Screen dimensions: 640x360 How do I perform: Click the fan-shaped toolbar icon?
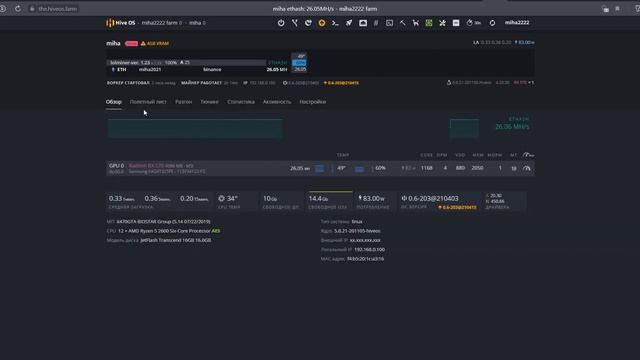pos(442,23)
